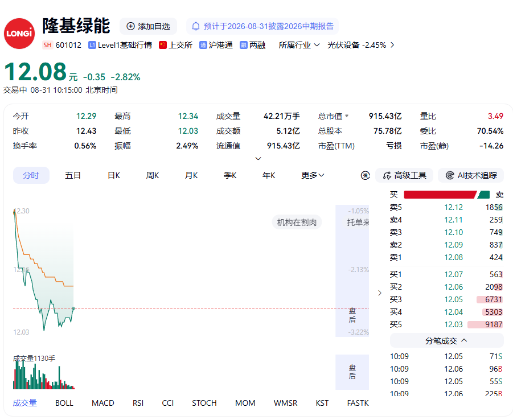This screenshot has height=420, width=513.
Task: Click the round icon left of 高级工具
Action: point(365,176)
